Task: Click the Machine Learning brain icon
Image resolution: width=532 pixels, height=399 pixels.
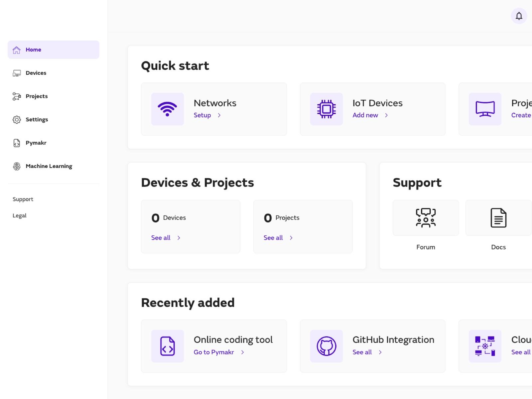Action: click(x=17, y=166)
